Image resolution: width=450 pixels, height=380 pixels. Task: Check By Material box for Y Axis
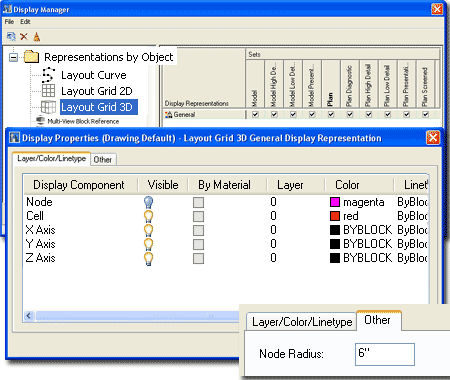[198, 244]
